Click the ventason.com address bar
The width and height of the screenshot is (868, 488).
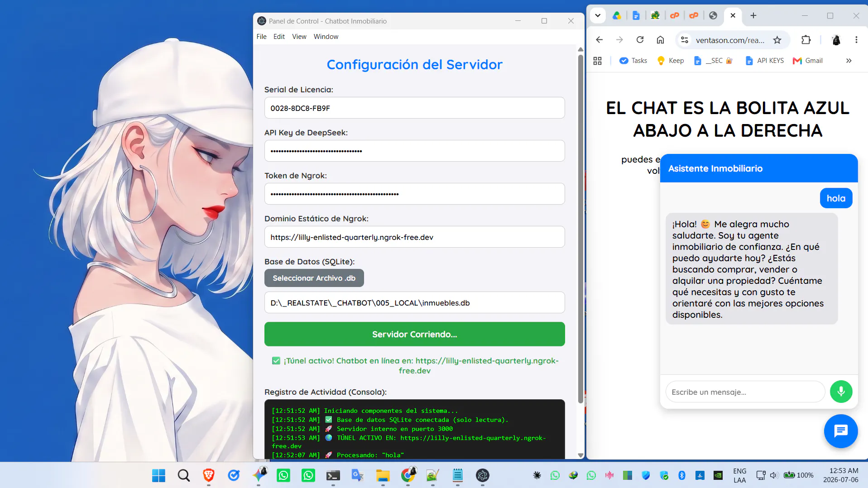730,40
